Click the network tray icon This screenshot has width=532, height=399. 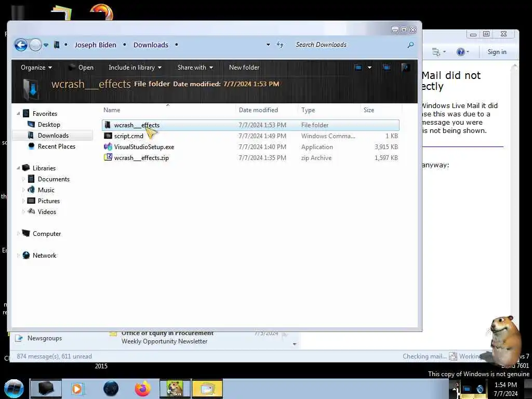(467, 389)
